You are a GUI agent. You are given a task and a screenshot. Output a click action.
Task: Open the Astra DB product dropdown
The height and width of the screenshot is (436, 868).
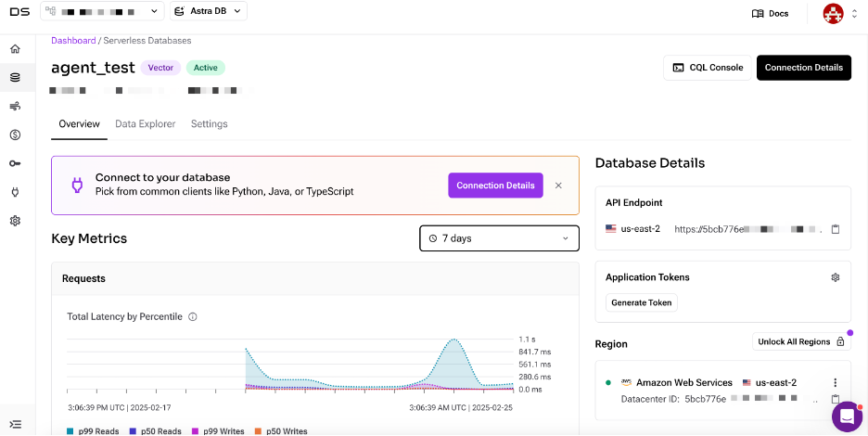pyautogui.click(x=209, y=11)
